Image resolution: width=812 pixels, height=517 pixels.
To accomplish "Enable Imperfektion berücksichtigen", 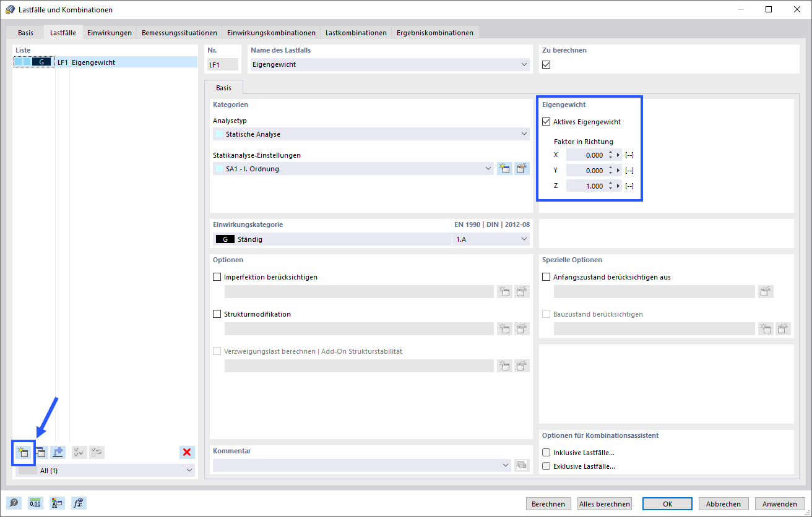I will 217,277.
